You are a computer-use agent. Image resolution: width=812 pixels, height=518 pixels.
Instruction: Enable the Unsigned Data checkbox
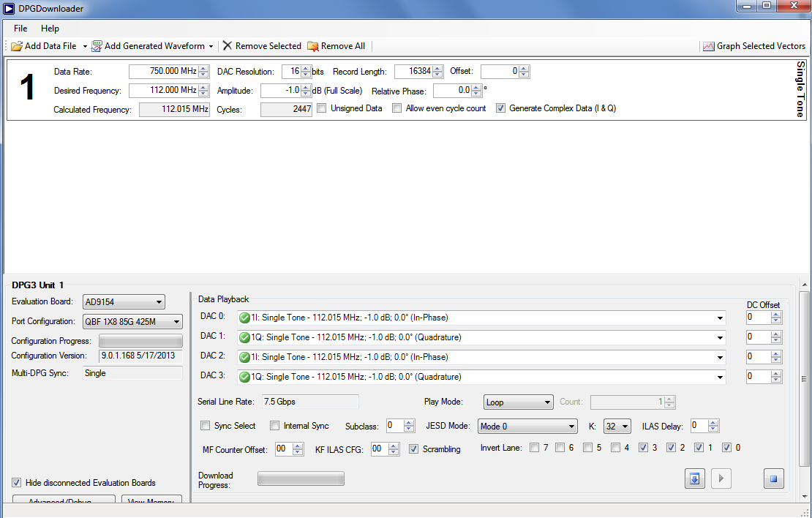[322, 108]
